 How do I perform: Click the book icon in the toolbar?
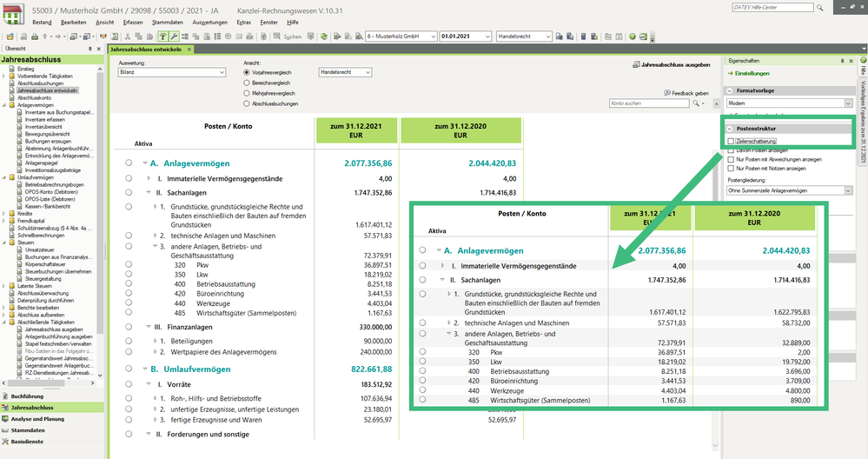tap(619, 36)
